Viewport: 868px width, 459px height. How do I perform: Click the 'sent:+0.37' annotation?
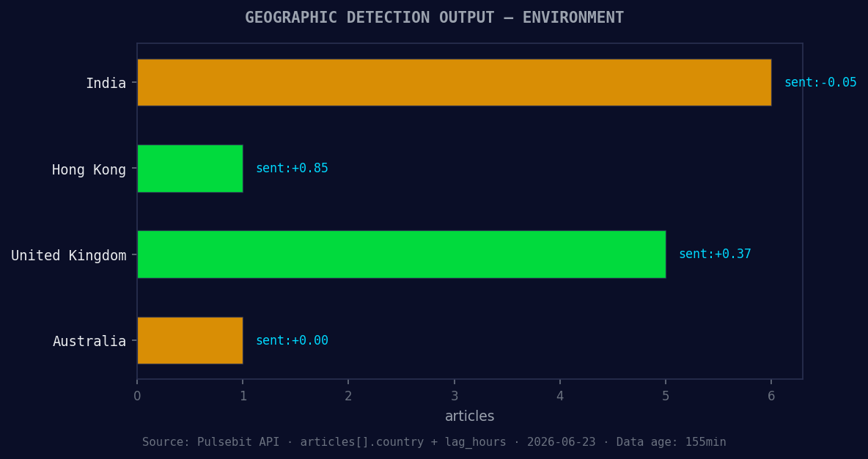(x=715, y=254)
